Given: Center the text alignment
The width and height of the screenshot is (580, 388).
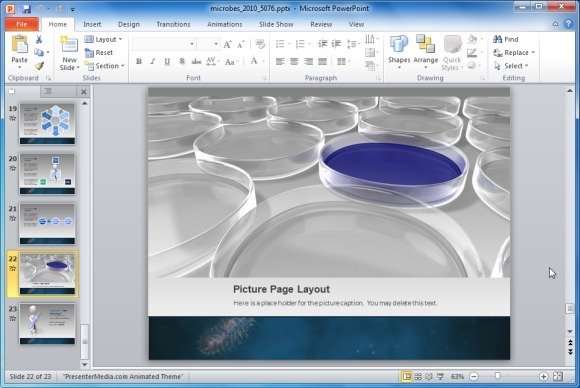Looking at the screenshot, I should (294, 61).
